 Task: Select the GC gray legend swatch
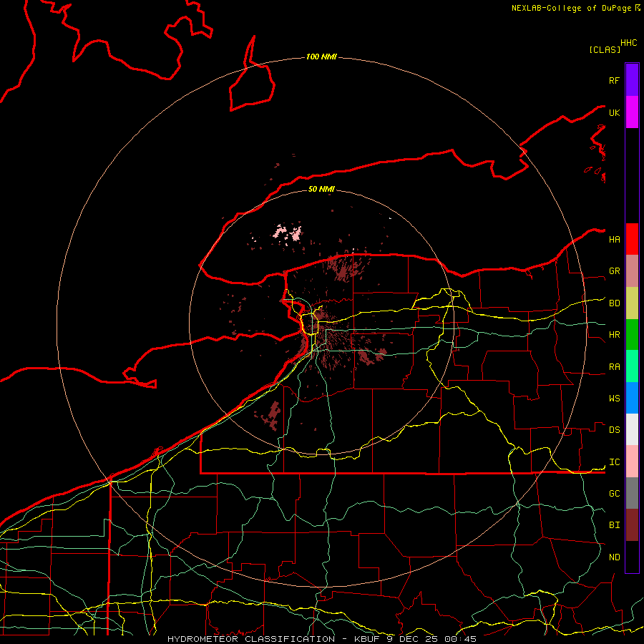[632, 493]
